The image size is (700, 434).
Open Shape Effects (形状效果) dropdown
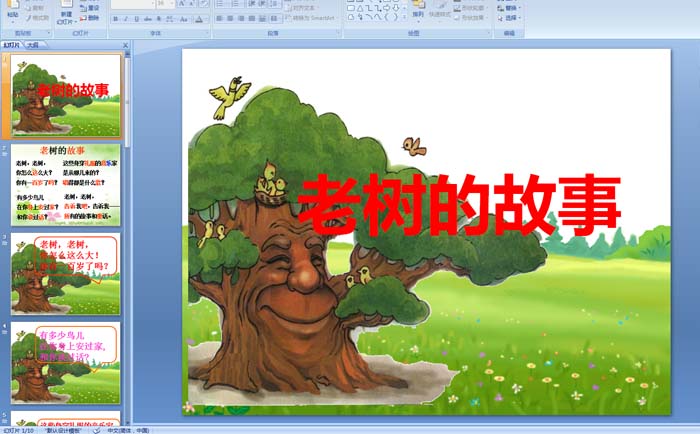click(471, 18)
